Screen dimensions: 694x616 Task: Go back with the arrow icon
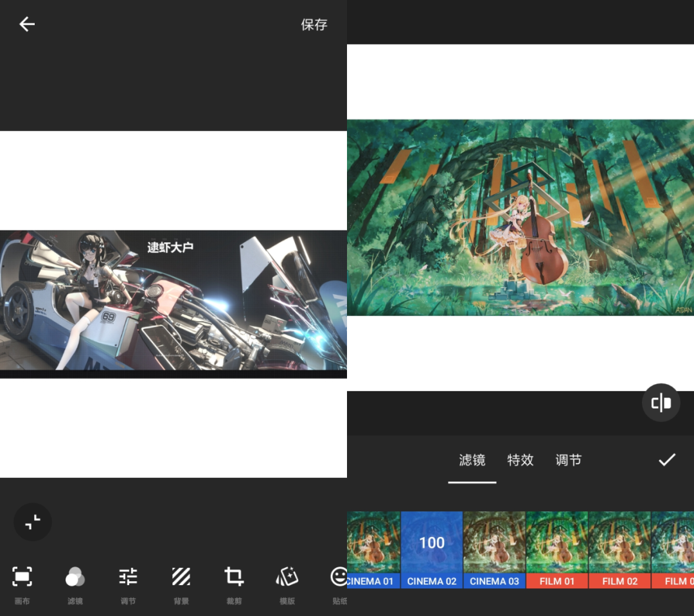click(27, 24)
